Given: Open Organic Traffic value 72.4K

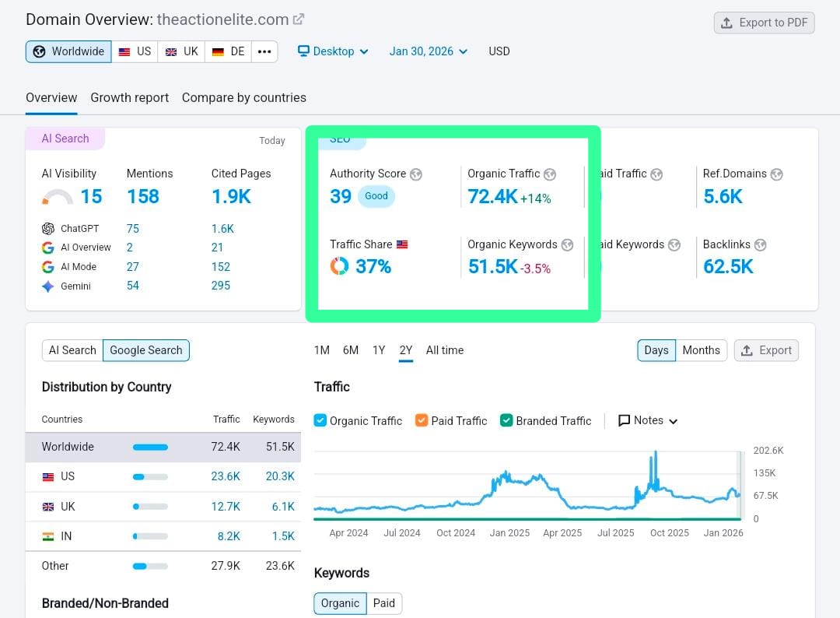Looking at the screenshot, I should pos(492,197).
